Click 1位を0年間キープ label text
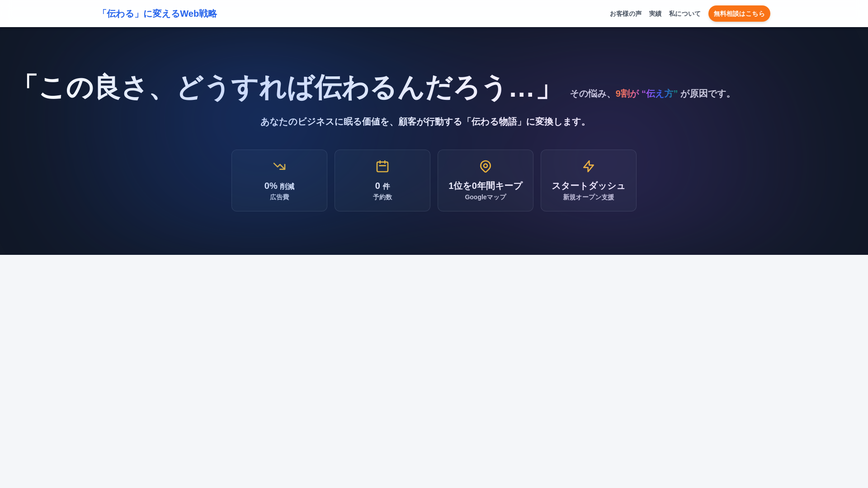Image resolution: width=868 pixels, height=488 pixels. pos(486,186)
